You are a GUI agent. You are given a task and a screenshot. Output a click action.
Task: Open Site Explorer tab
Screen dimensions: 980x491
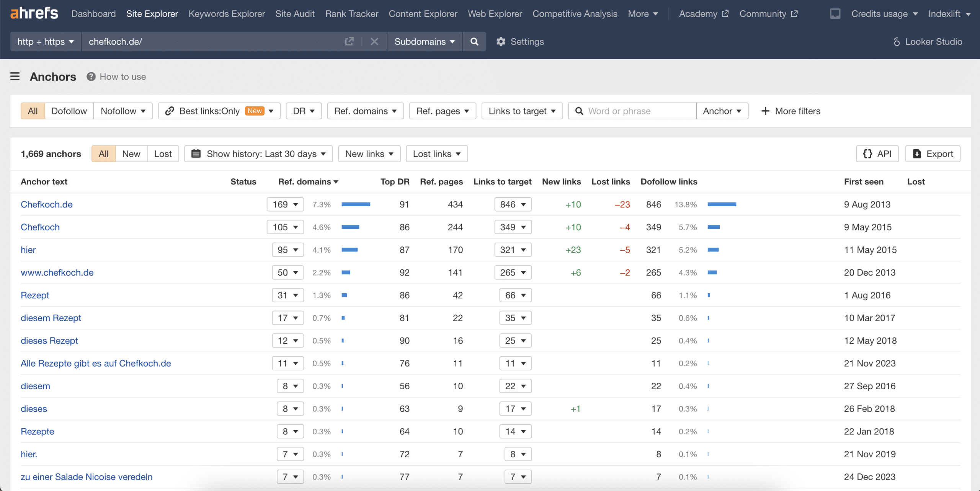pos(152,14)
